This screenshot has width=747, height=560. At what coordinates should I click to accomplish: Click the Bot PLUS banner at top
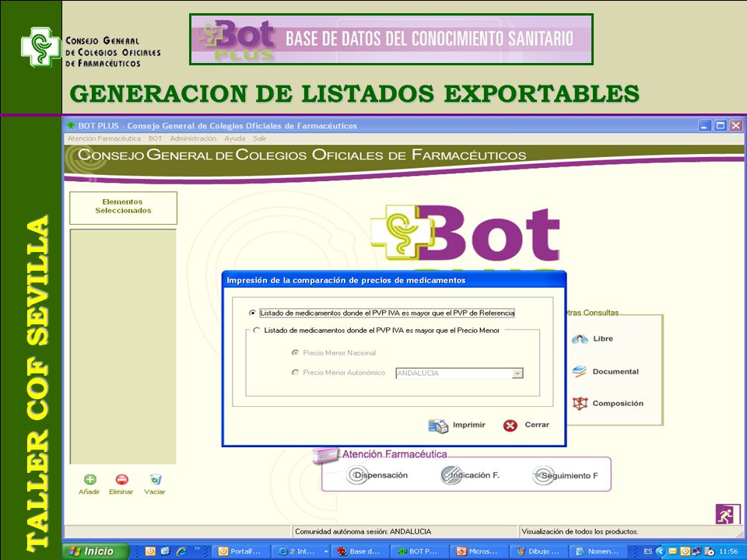391,39
